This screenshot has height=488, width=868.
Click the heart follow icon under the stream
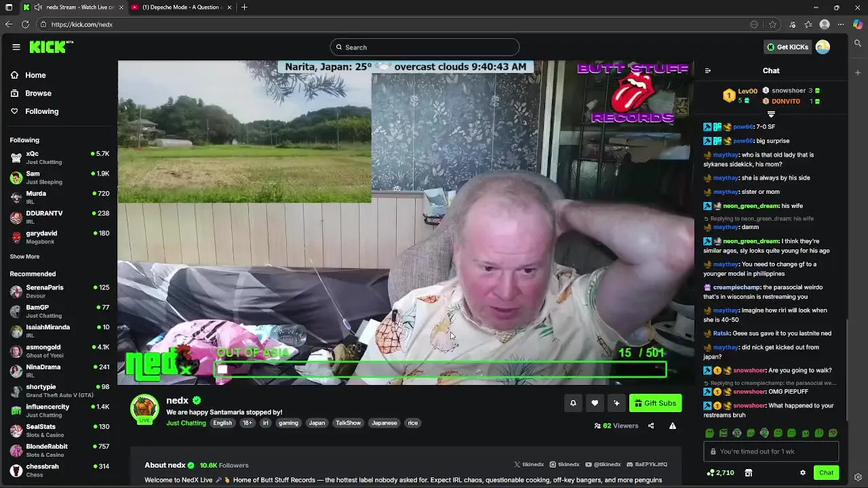pyautogui.click(x=595, y=403)
